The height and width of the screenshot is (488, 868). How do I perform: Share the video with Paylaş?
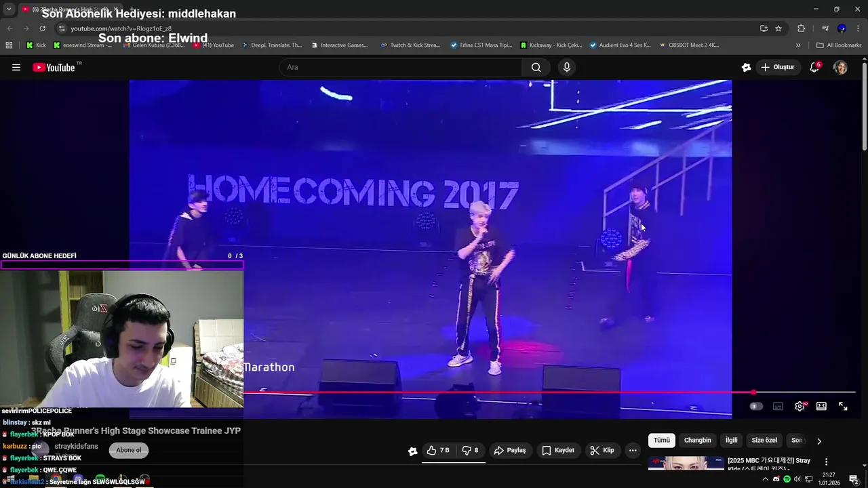tap(510, 450)
